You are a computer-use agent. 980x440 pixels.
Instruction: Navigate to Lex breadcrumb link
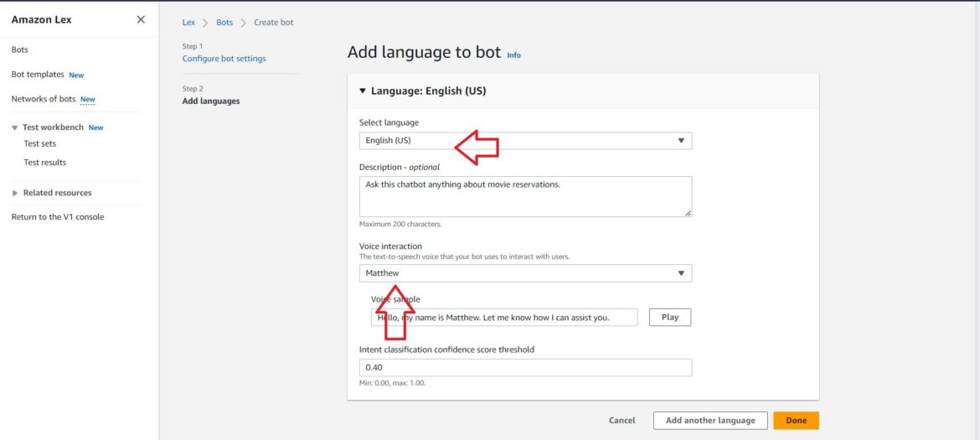pyautogui.click(x=188, y=23)
